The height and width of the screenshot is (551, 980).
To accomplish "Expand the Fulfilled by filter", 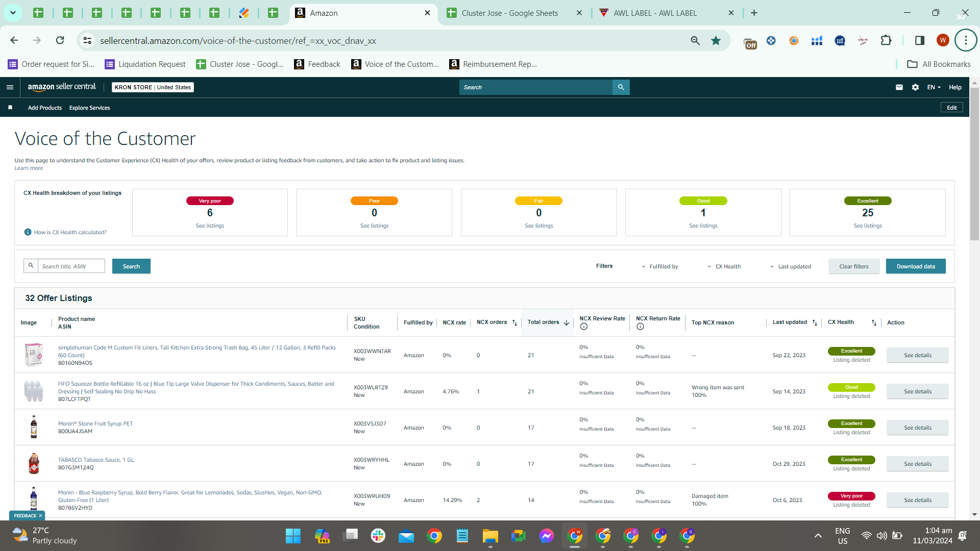I will pos(659,266).
